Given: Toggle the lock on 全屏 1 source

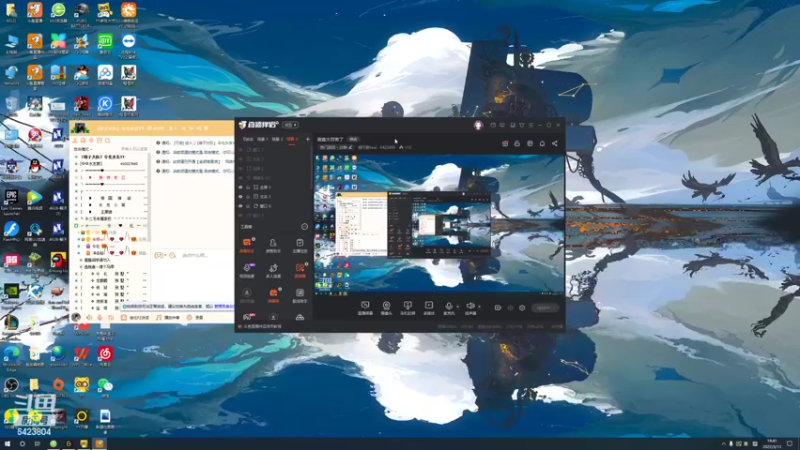Looking at the screenshot, I should click(248, 187).
